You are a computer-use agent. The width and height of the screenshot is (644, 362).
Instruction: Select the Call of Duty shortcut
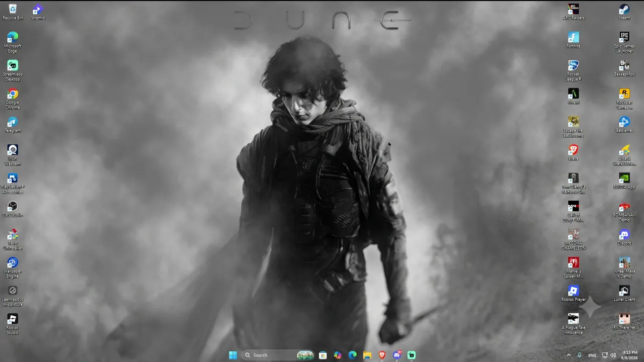pos(574,212)
